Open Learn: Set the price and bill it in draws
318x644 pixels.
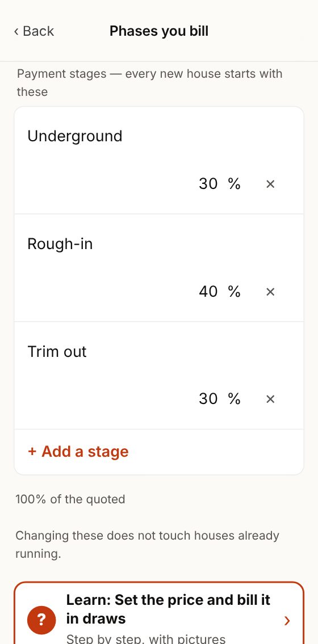pos(159,613)
